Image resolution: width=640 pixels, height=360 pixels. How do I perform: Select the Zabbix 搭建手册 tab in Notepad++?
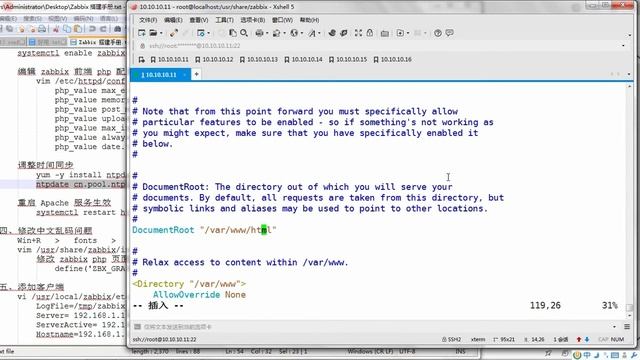pos(98,42)
